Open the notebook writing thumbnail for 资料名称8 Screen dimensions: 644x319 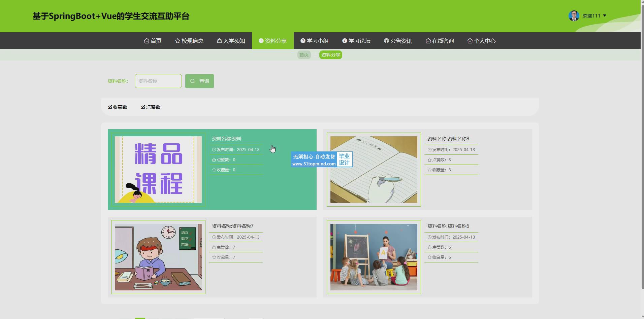374,170
